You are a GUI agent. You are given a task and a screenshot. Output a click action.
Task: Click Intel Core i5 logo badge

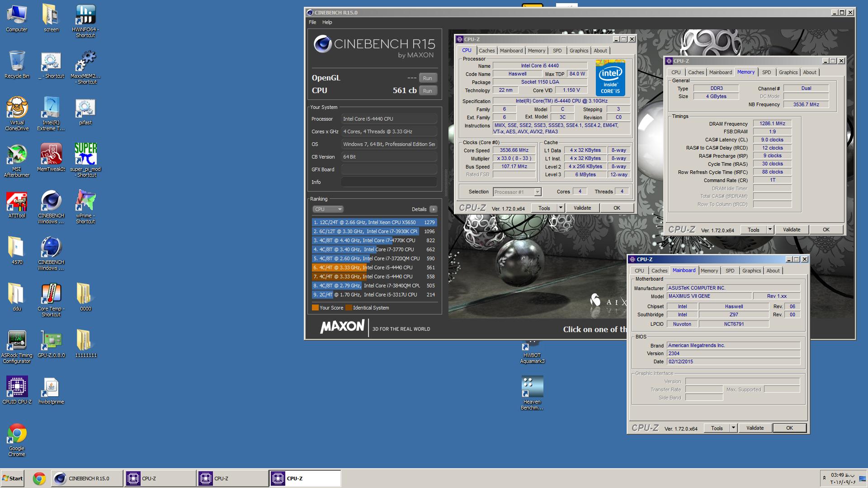[610, 78]
